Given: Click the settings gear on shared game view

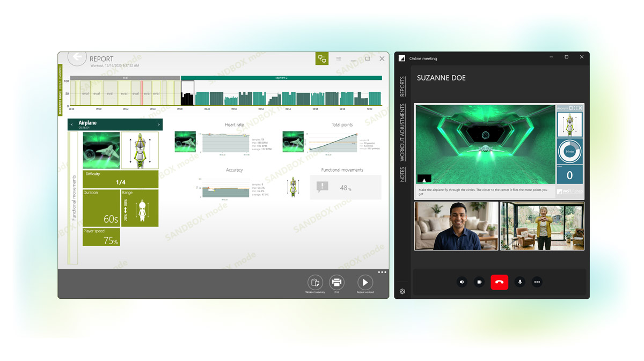Looking at the screenshot, I should pos(571,108).
